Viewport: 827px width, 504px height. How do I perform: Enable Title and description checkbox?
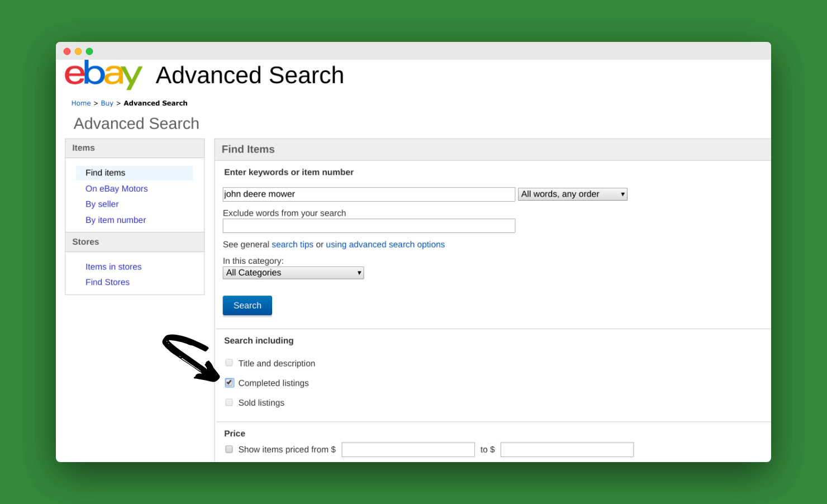(x=229, y=363)
